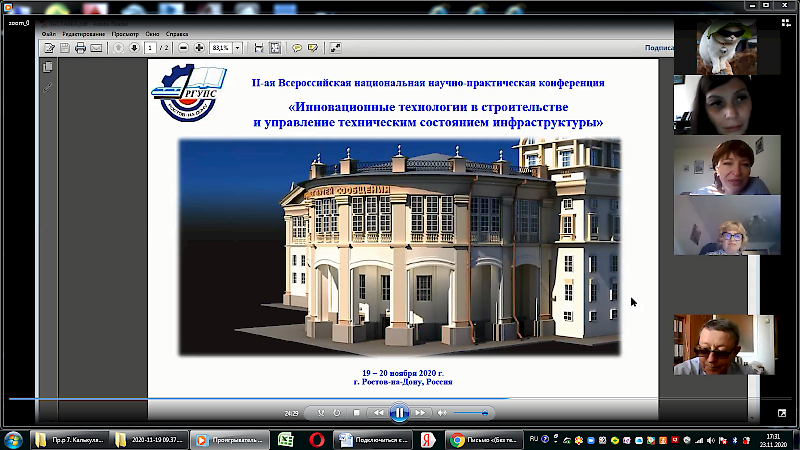Go to next page with down arrow
800x450 pixels.
pyautogui.click(x=133, y=47)
